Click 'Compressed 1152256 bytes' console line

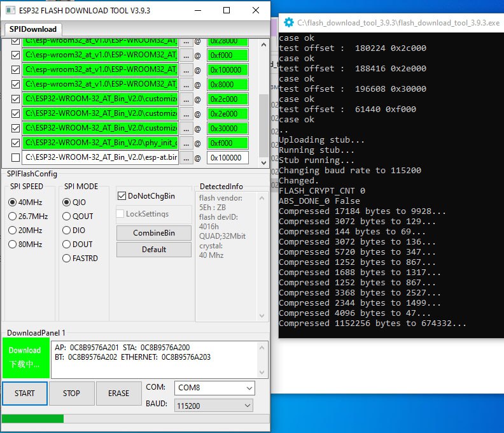[372, 323]
